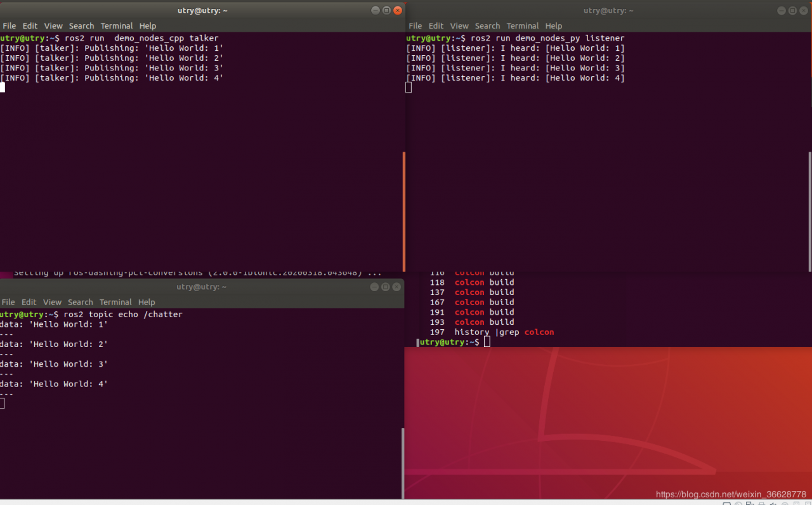
Task: Click echo output "data: 'Hello World: 2'"
Action: coord(54,344)
